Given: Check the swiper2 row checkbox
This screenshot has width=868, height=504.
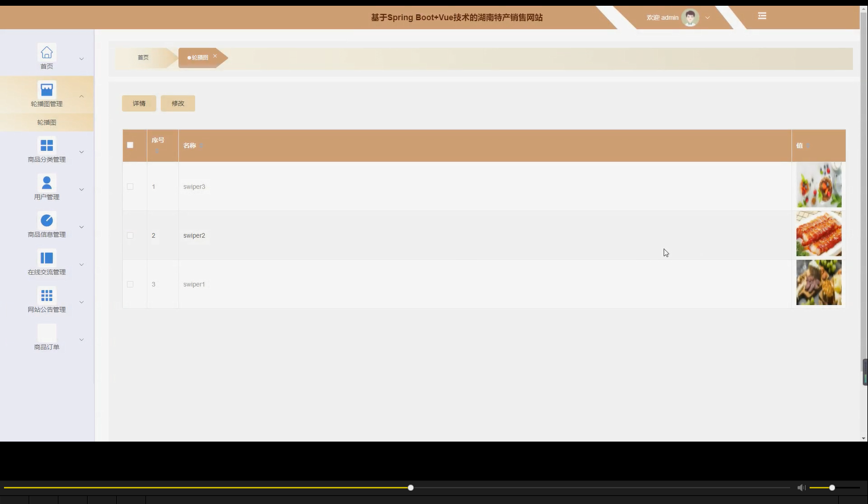Looking at the screenshot, I should pos(130,235).
